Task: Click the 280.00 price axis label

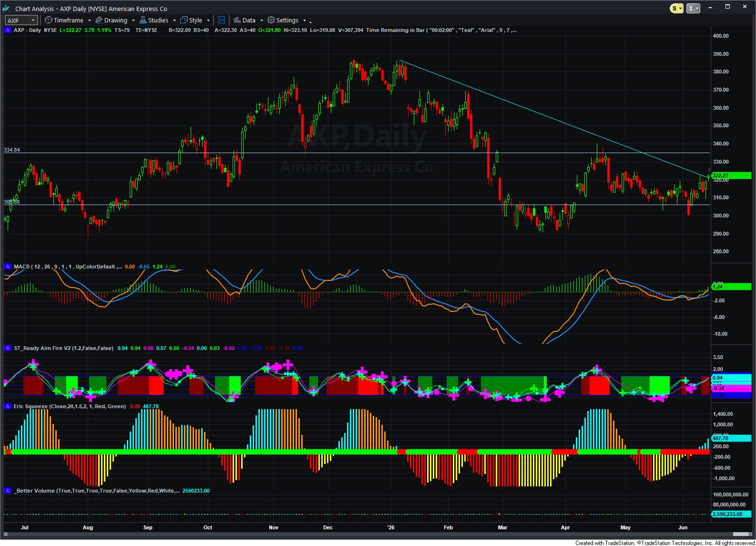Action: pyautogui.click(x=721, y=251)
